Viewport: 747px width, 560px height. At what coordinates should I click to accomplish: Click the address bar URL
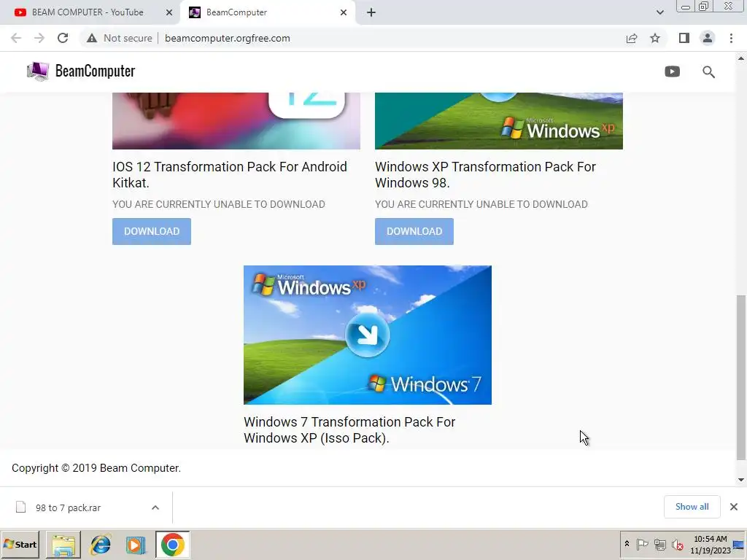click(228, 38)
